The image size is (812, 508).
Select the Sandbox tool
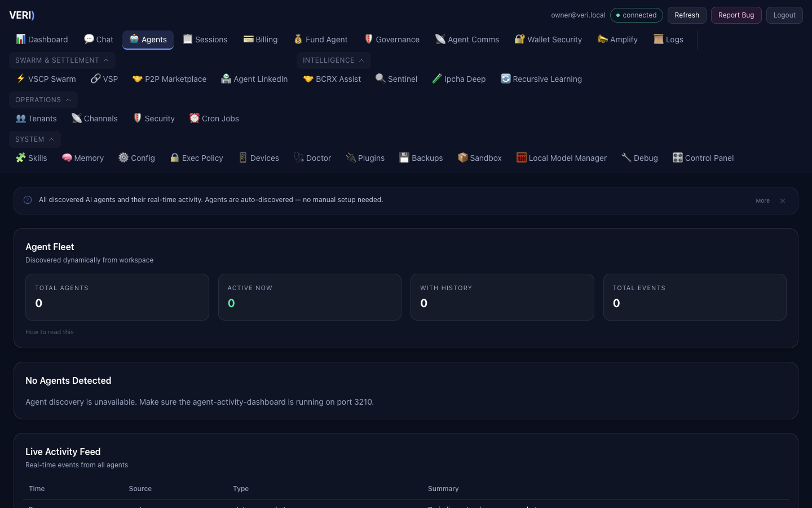point(479,158)
